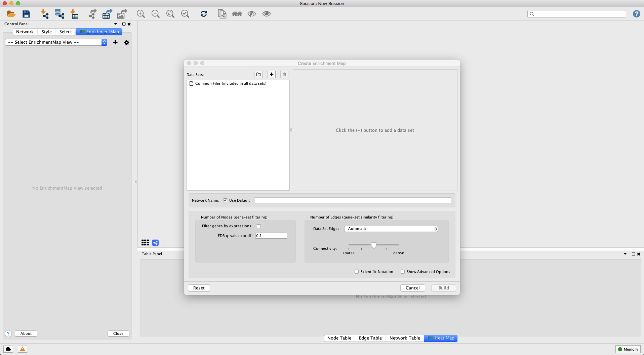Enable Filter genes by expressions
The width and height of the screenshot is (644, 355).
(259, 226)
